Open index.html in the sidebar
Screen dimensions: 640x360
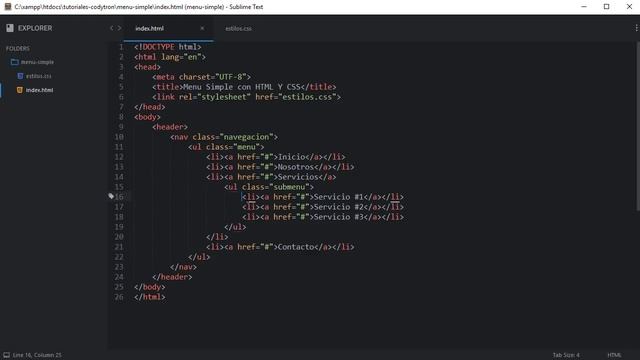(39, 90)
